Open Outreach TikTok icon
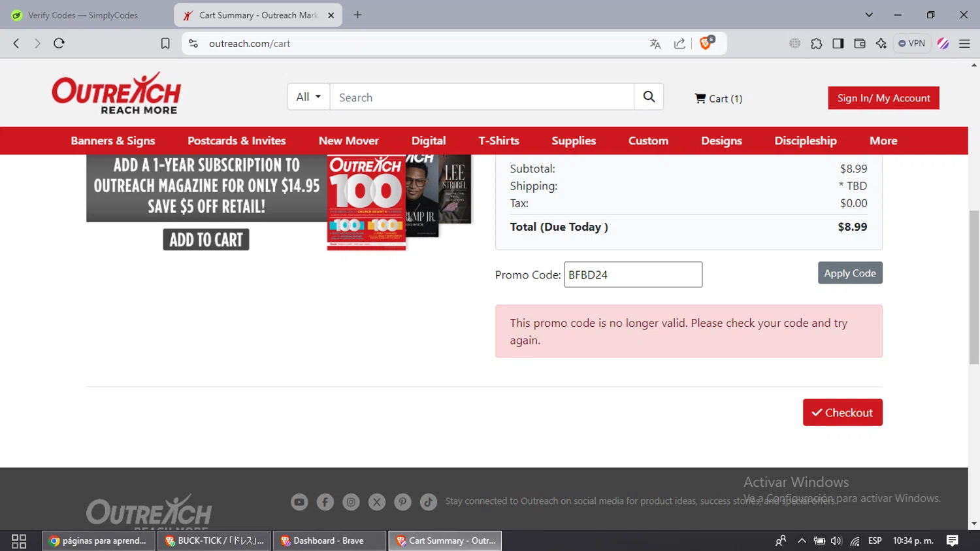Image resolution: width=980 pixels, height=551 pixels. tap(429, 502)
